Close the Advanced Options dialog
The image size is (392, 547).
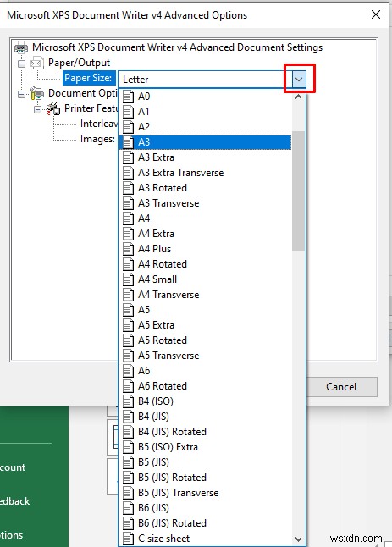(376, 14)
